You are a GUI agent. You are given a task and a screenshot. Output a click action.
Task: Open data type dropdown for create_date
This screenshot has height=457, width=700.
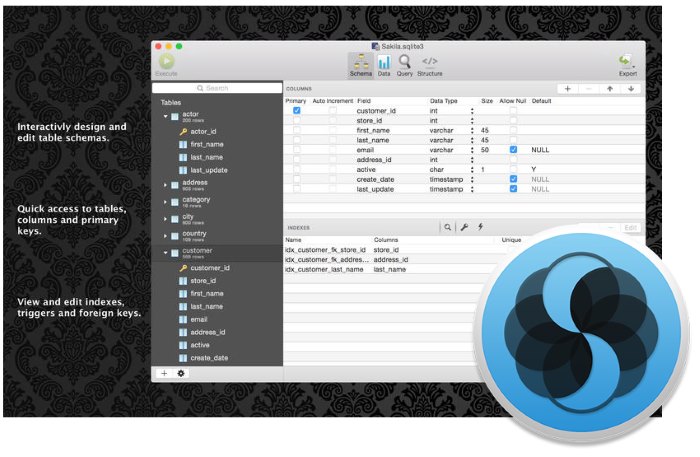[472, 179]
